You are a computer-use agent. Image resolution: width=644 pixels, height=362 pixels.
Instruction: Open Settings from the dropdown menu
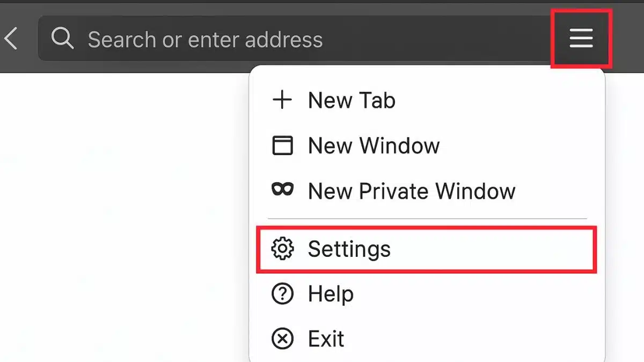point(349,248)
